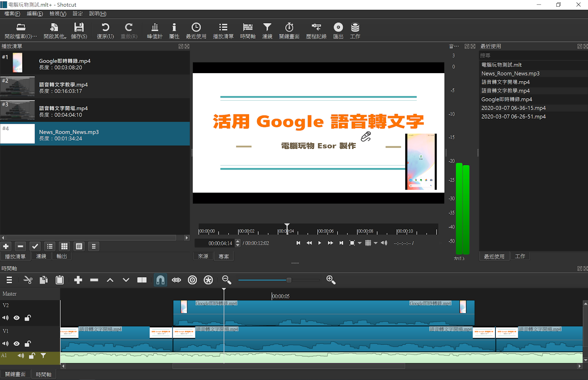Viewport: 588px width, 380px height.
Task: Open the 最近使用 toolbar icon
Action: point(196,31)
